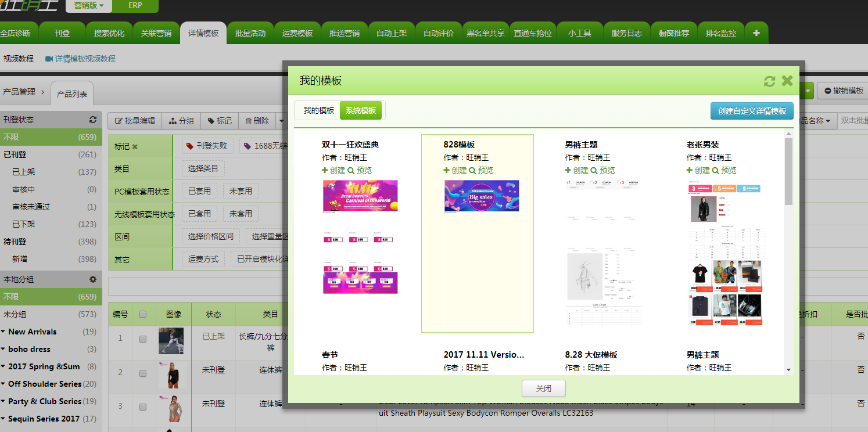Click 创建 under the 828模板 template
Image resolution: width=868 pixels, height=432 pixels.
[x=455, y=170]
